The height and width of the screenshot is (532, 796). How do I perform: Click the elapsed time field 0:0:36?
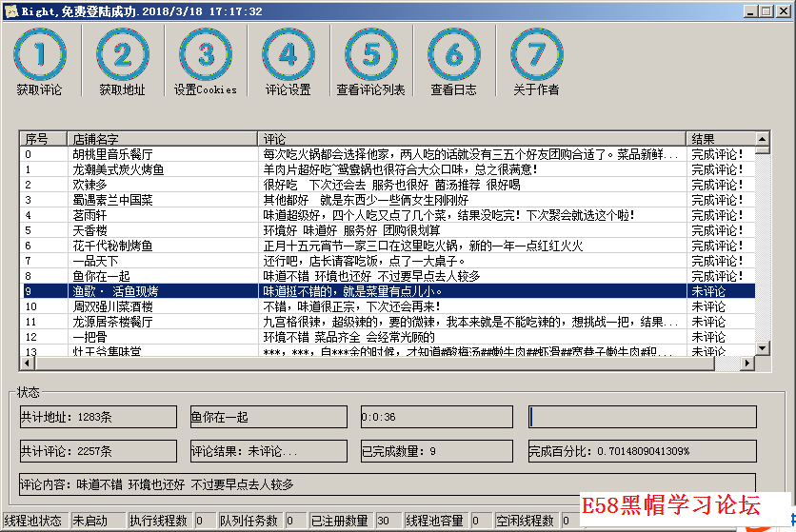(437, 417)
